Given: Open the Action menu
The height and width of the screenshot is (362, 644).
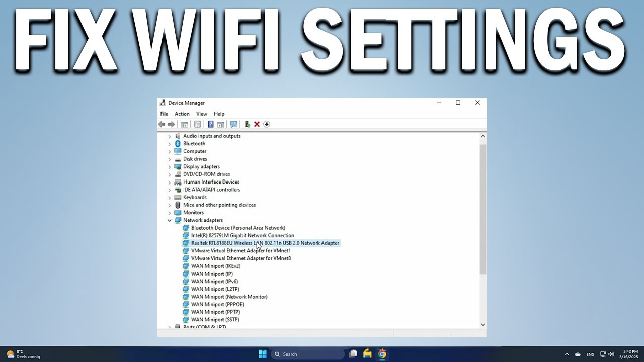Looking at the screenshot, I should 182,114.
